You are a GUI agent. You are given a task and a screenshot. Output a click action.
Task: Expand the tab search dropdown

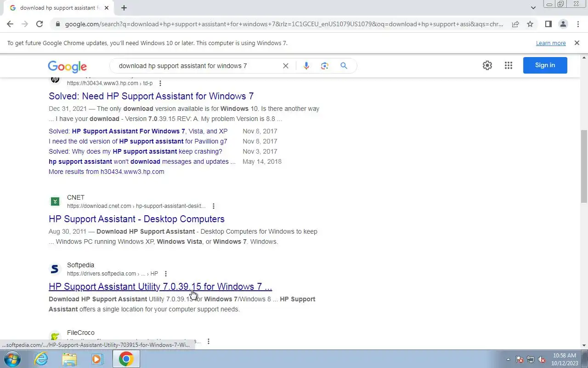[x=533, y=8]
